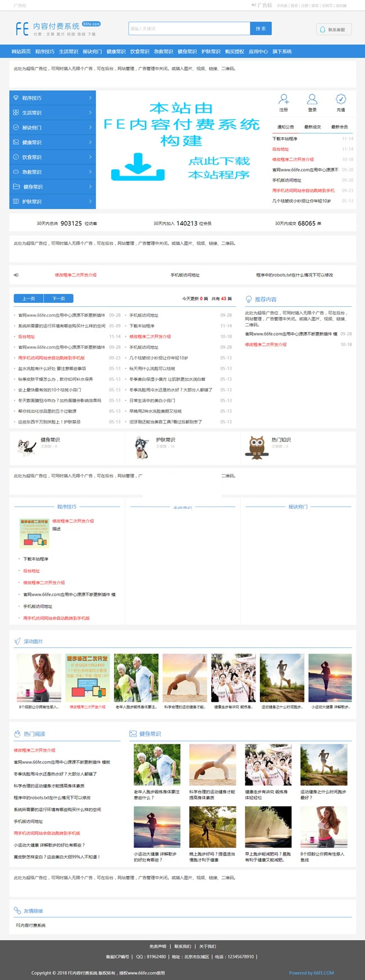
Task: Expand 饮食常识 sidebar chevron
Action: tap(90, 157)
